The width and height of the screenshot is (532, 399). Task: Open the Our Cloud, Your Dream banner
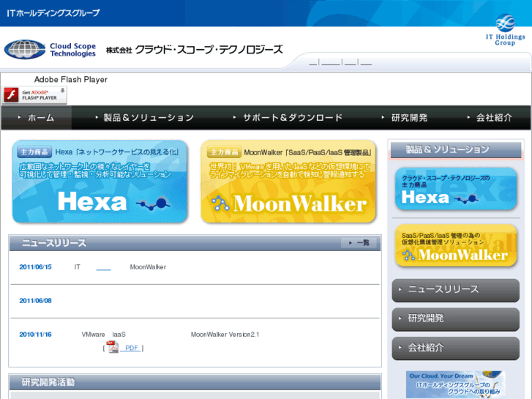(x=456, y=384)
